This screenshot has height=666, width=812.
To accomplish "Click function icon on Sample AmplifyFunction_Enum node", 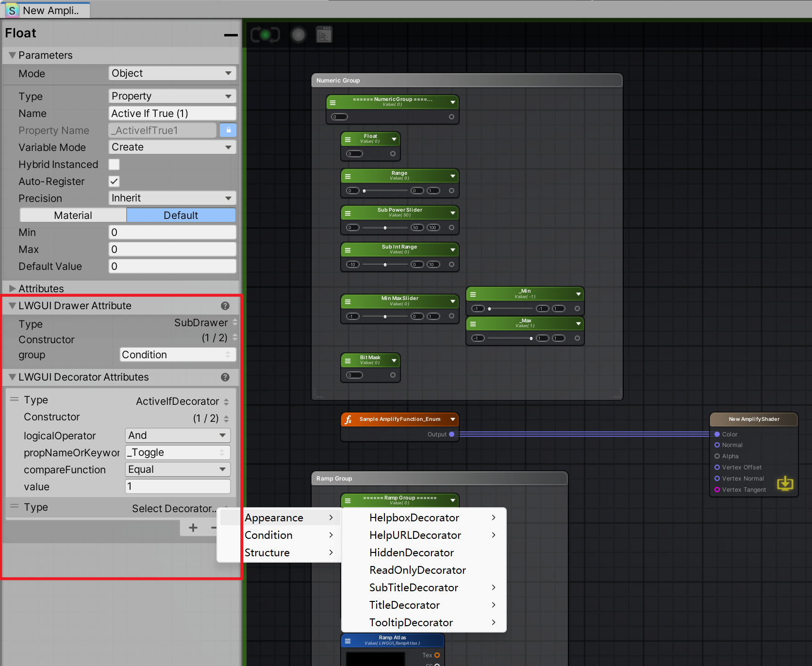I will click(348, 420).
